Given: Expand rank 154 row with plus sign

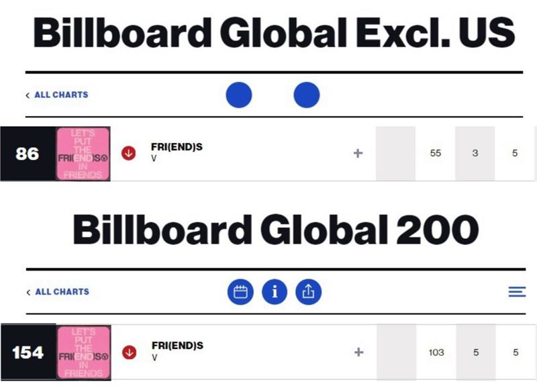Looking at the screenshot, I should tap(358, 352).
